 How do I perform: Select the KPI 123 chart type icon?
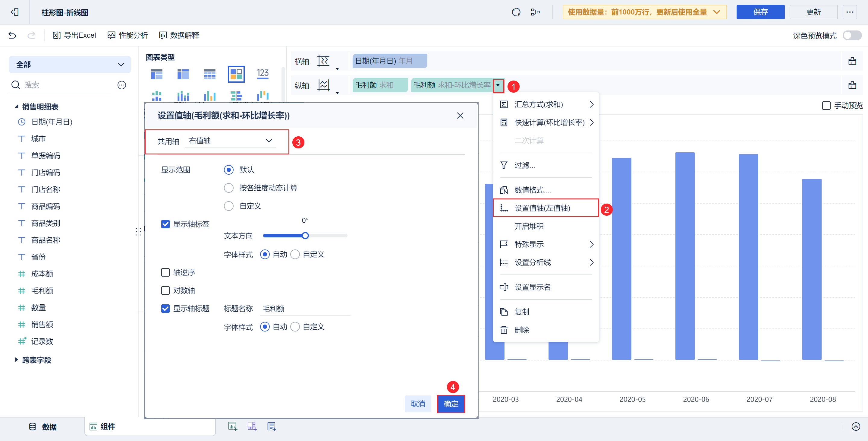point(263,74)
